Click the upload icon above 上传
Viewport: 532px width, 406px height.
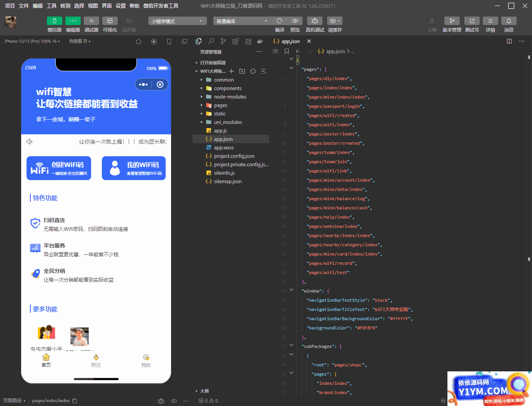(x=432, y=21)
